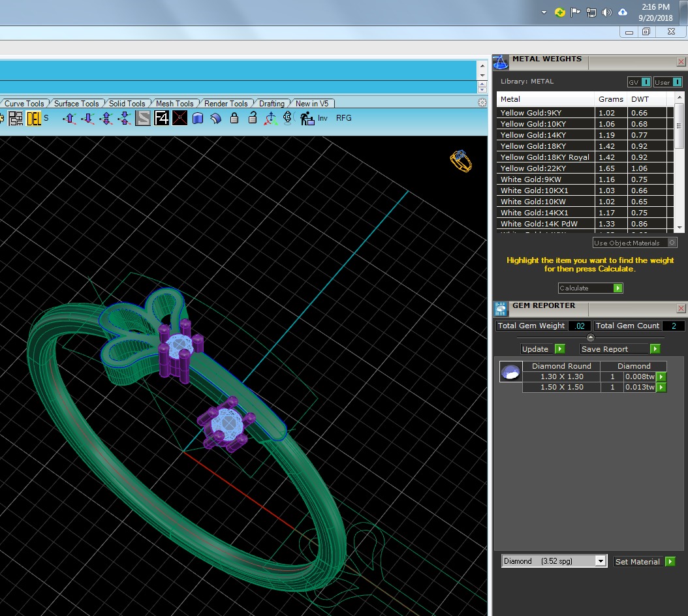Click the closed padlock lock icon

(x=234, y=117)
